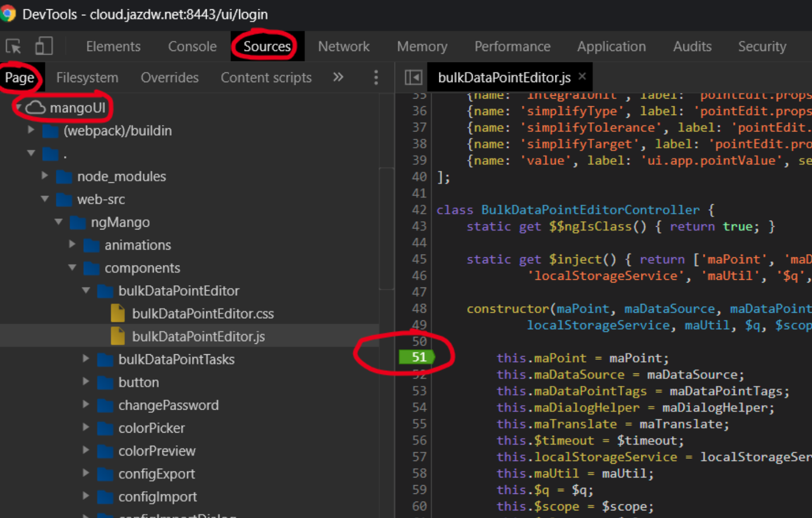Click the bulkDataPointEditor.js file icon in tree
This screenshot has width=812, height=518.
point(118,336)
